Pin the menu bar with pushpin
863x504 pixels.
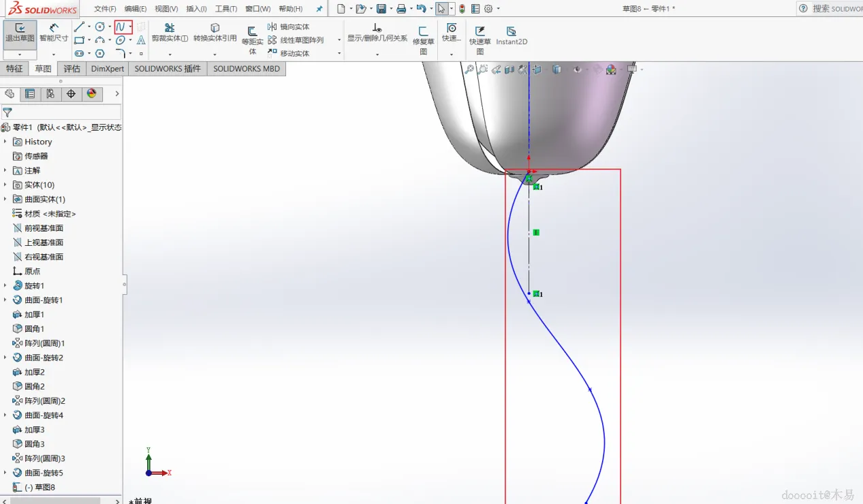coord(319,9)
